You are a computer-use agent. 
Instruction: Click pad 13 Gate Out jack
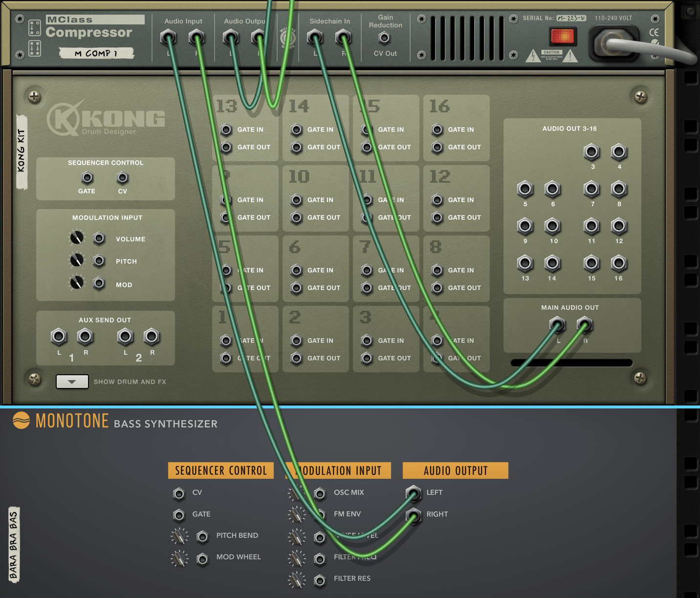tap(226, 147)
